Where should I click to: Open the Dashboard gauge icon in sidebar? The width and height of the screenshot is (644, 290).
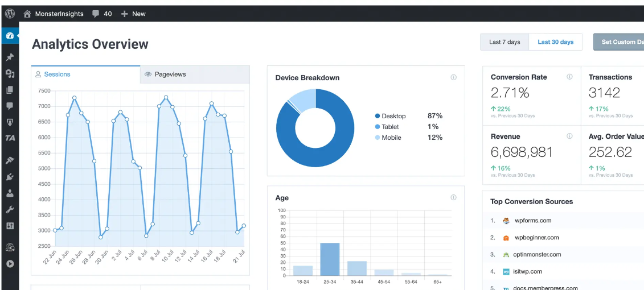(x=10, y=36)
